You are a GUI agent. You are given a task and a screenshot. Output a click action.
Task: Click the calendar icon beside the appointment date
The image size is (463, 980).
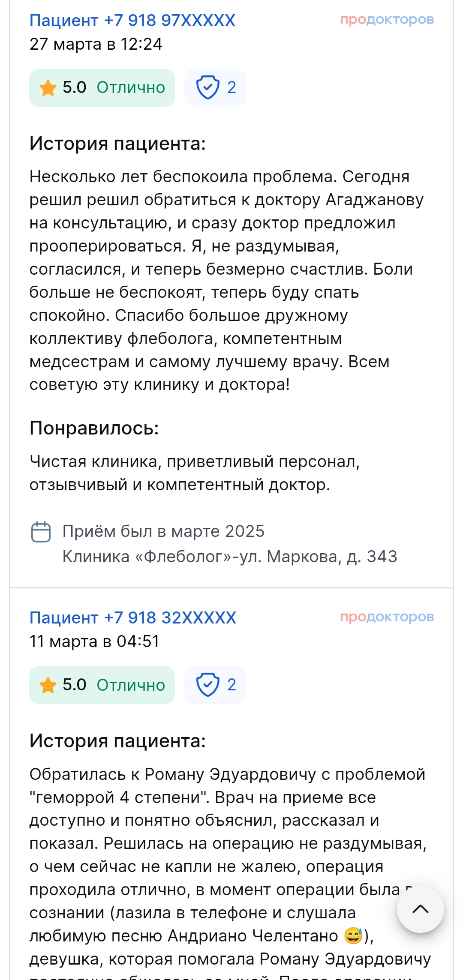(41, 532)
